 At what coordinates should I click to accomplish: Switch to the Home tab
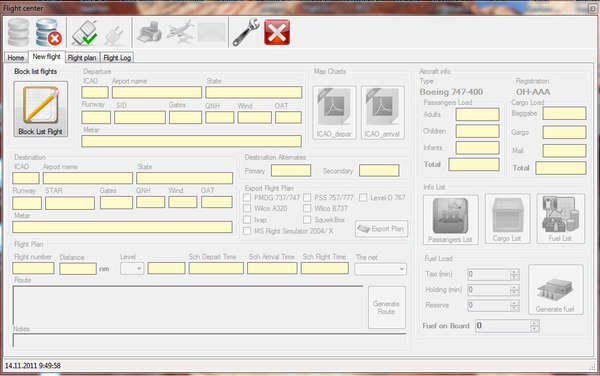click(16, 58)
